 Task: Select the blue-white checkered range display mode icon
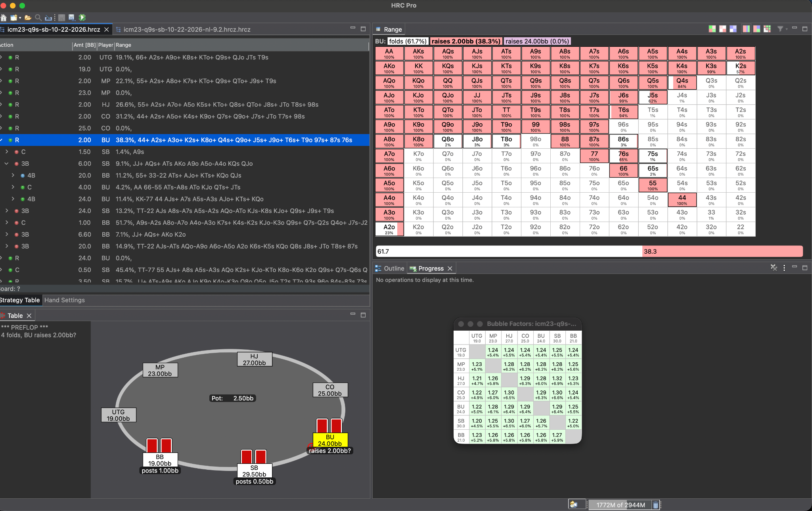coord(733,29)
